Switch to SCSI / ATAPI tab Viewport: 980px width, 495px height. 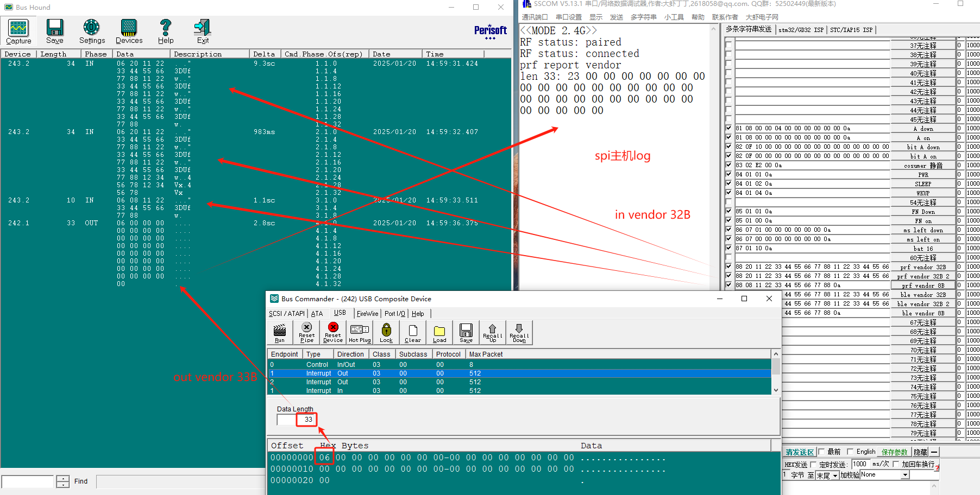click(x=287, y=314)
